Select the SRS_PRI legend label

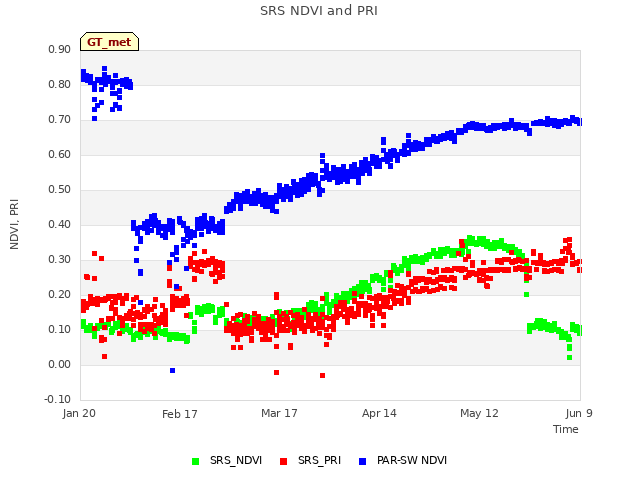click(319, 460)
